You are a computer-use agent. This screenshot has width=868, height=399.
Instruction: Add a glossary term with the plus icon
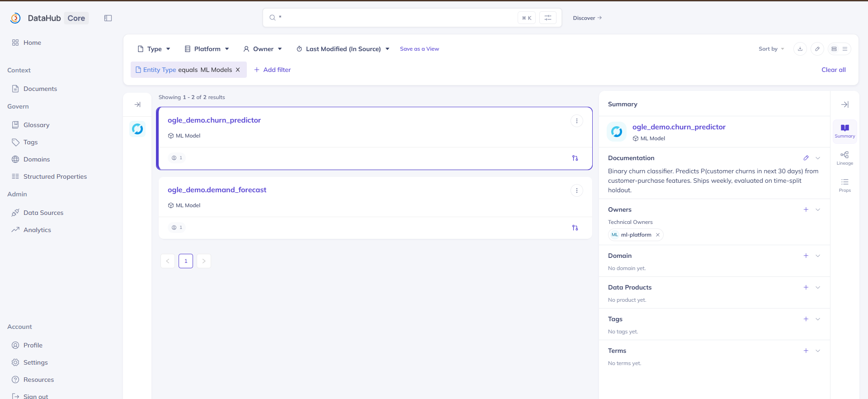[806, 351]
